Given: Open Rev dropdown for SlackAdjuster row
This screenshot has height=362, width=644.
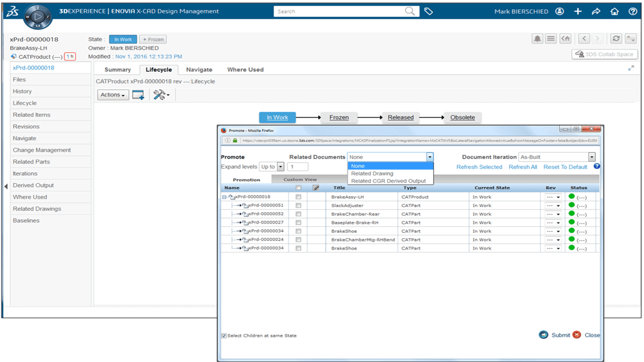Looking at the screenshot, I should pyautogui.click(x=553, y=205).
